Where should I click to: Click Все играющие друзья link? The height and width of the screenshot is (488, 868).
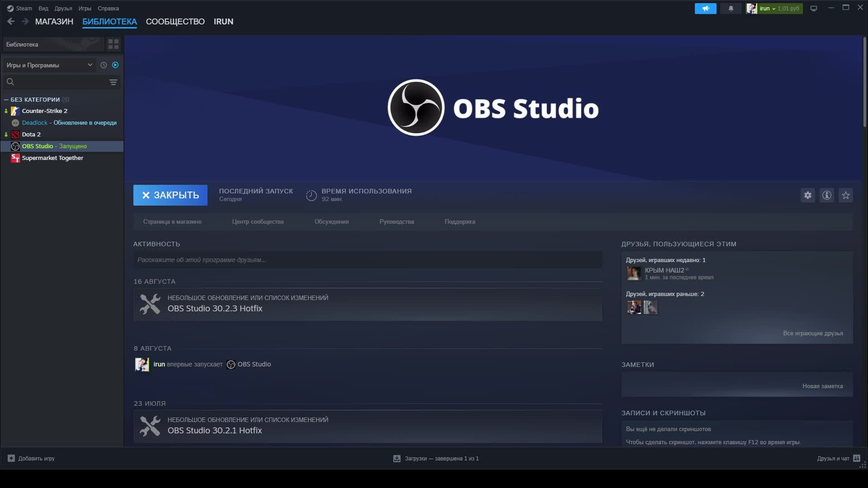click(813, 333)
